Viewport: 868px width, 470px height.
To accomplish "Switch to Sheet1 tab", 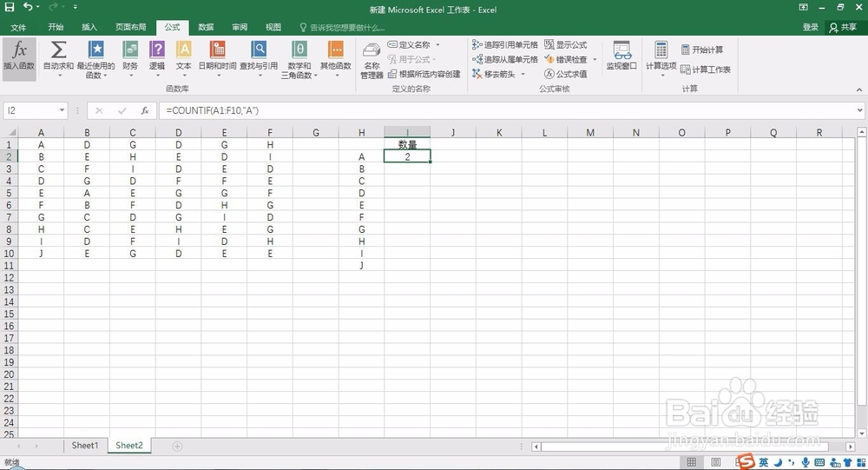I will click(x=85, y=446).
